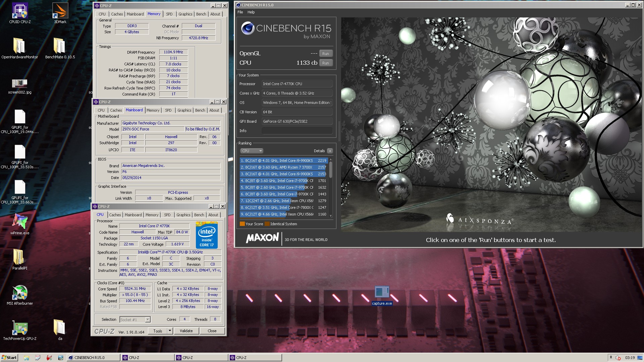Click the second quick launch icon with DOC note

[x=38, y=358]
